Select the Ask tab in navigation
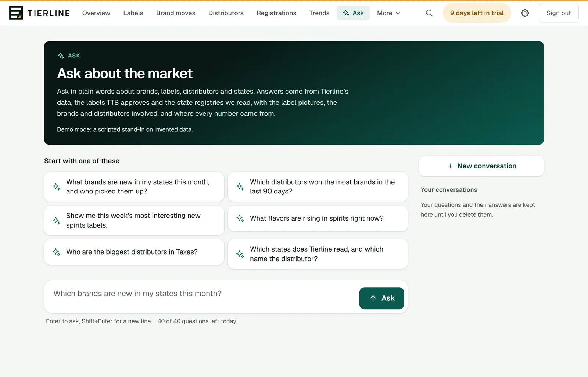The image size is (588, 377). click(353, 13)
